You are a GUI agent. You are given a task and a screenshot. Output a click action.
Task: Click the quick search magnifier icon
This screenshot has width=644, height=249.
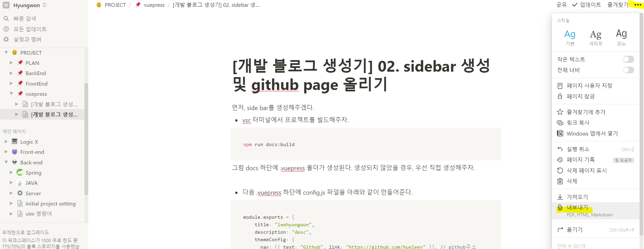[6, 18]
